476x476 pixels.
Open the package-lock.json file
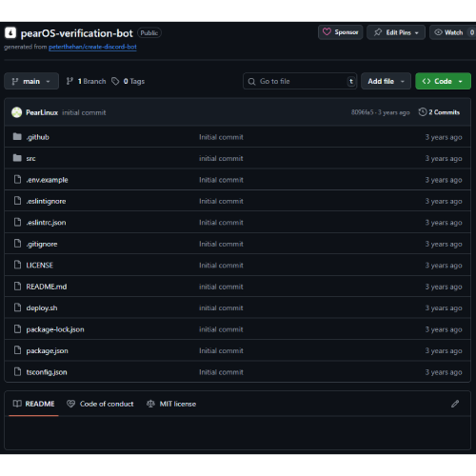coord(55,329)
